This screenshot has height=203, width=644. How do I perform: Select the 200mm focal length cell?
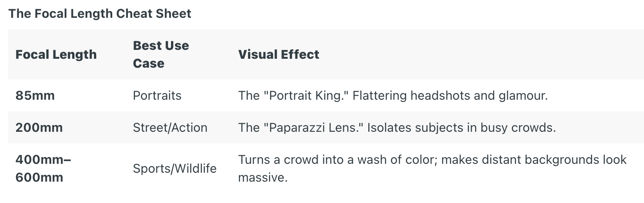[39, 128]
